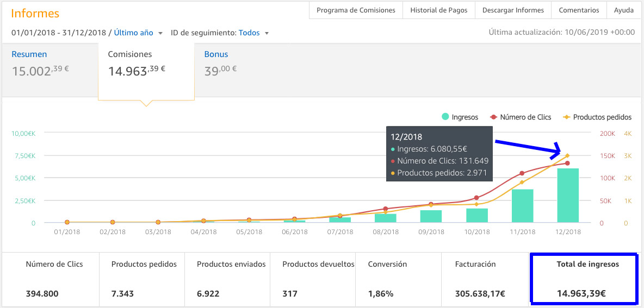Click the 07/2018 income bar
This screenshot has width=644, height=308.
(340, 220)
